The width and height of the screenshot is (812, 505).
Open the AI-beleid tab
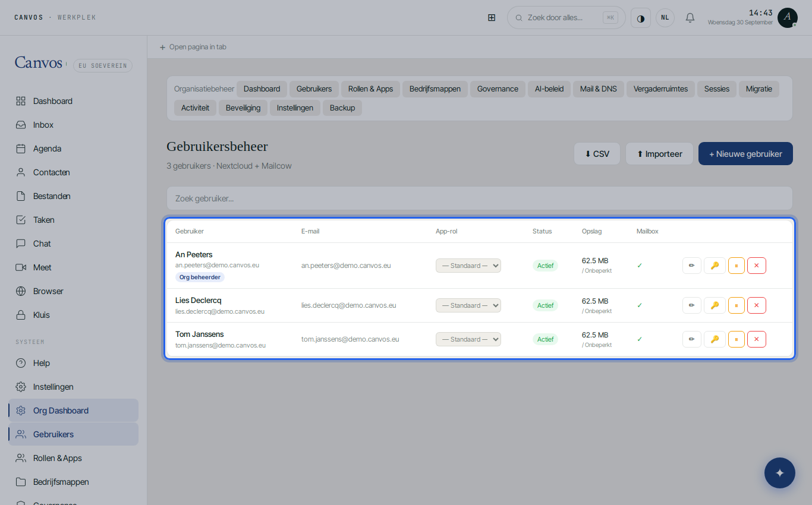pyautogui.click(x=549, y=89)
